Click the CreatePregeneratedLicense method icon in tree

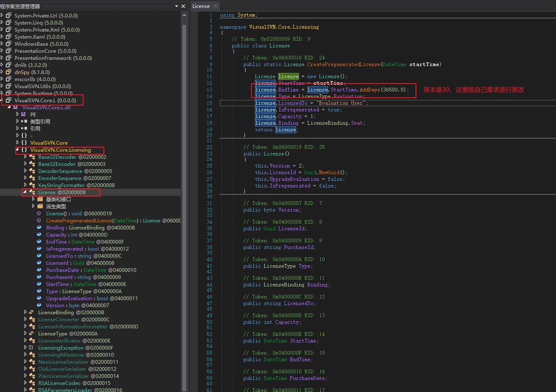tap(39, 220)
